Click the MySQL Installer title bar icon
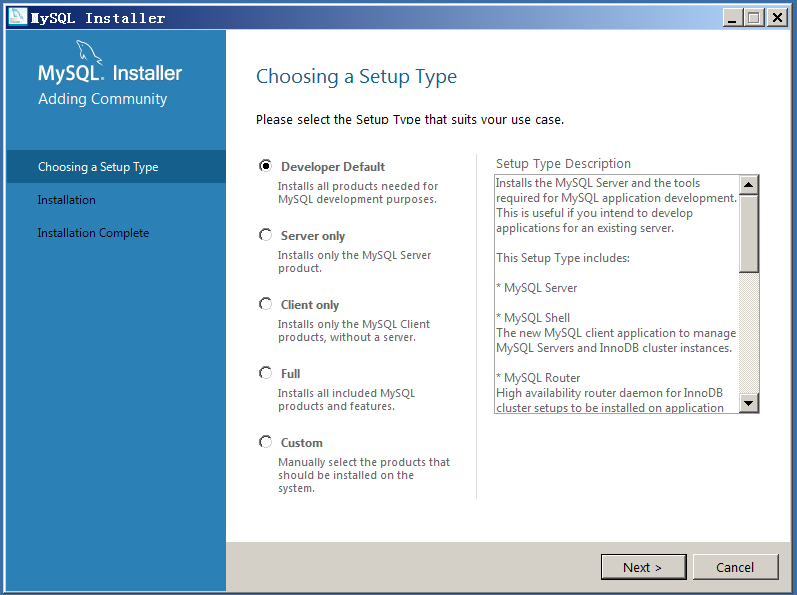 17,17
